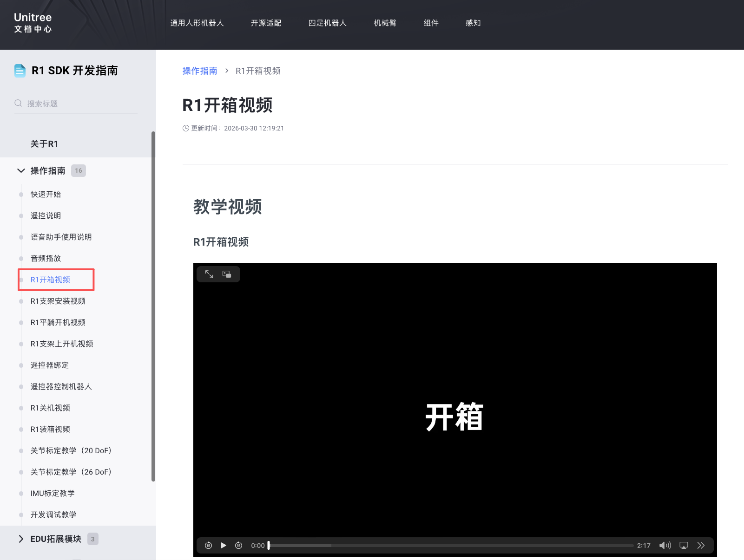
Task: Open 遥控器控制机器人 page
Action: [x=61, y=386]
